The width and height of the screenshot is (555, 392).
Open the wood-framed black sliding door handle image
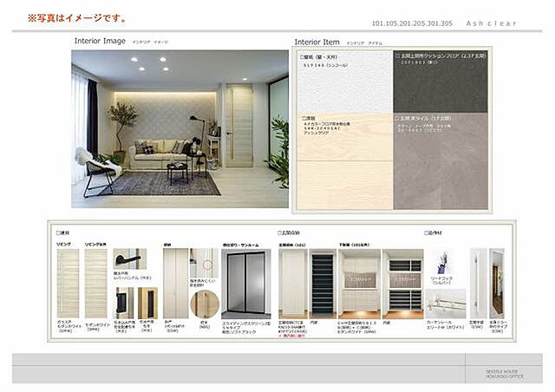coord(147,304)
